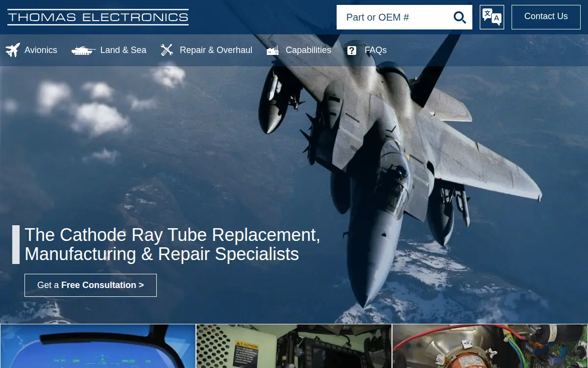Click the tank icon beside Land & Sea
Viewport: 588px width, 368px height.
click(x=83, y=50)
